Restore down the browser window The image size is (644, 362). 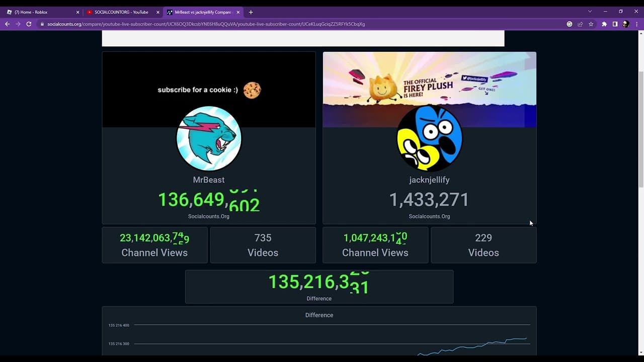point(620,12)
